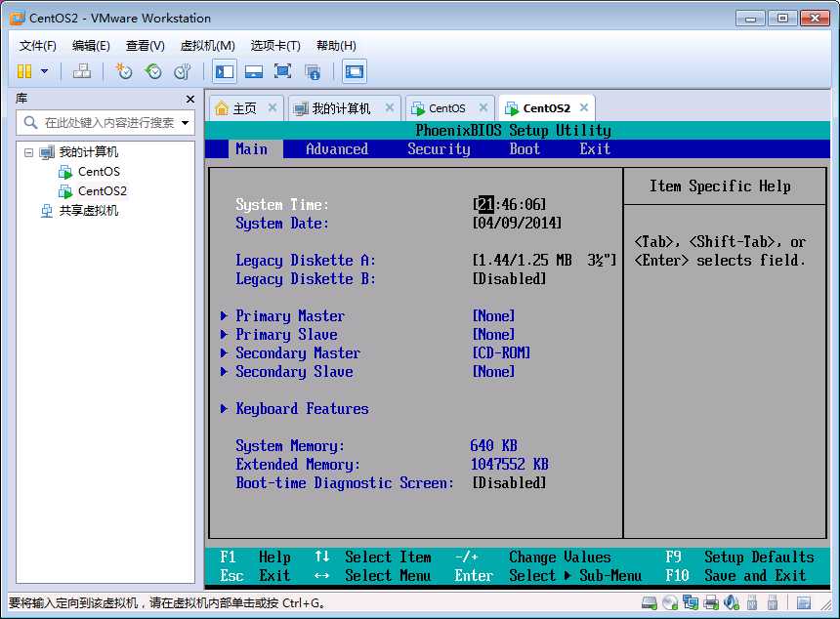Viewport: 840px width, 619px height.
Task: Select 共享虚拟机 in the library tree
Action: (x=88, y=211)
